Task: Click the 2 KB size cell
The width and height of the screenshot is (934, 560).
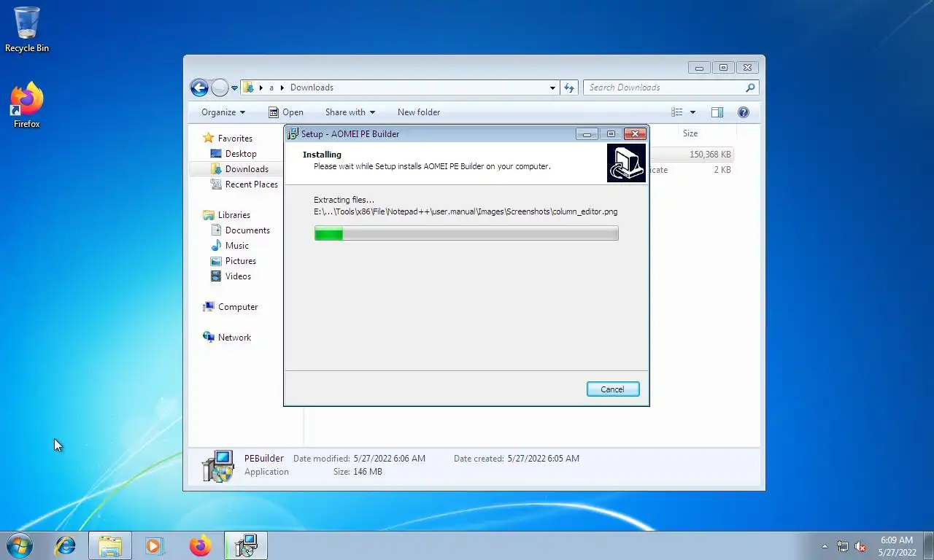Action: [722, 170]
